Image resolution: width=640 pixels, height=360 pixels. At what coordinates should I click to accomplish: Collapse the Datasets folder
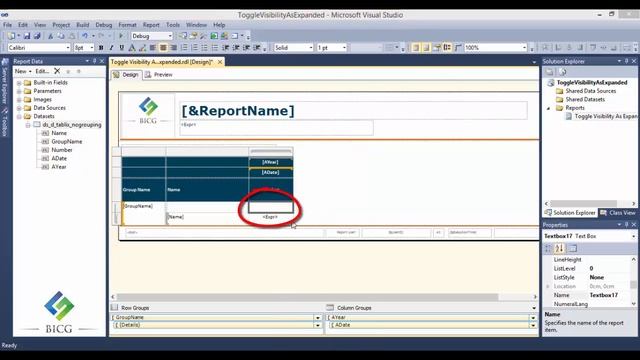19,117
